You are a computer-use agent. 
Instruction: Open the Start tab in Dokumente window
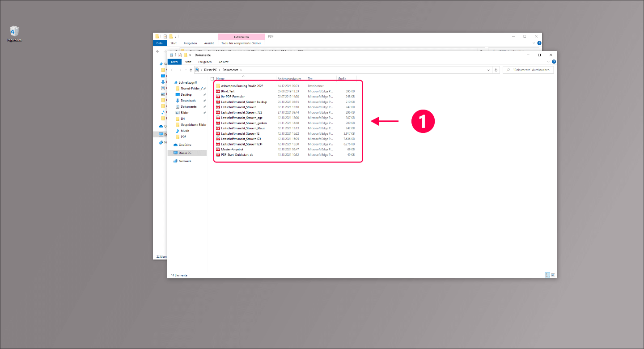click(188, 62)
